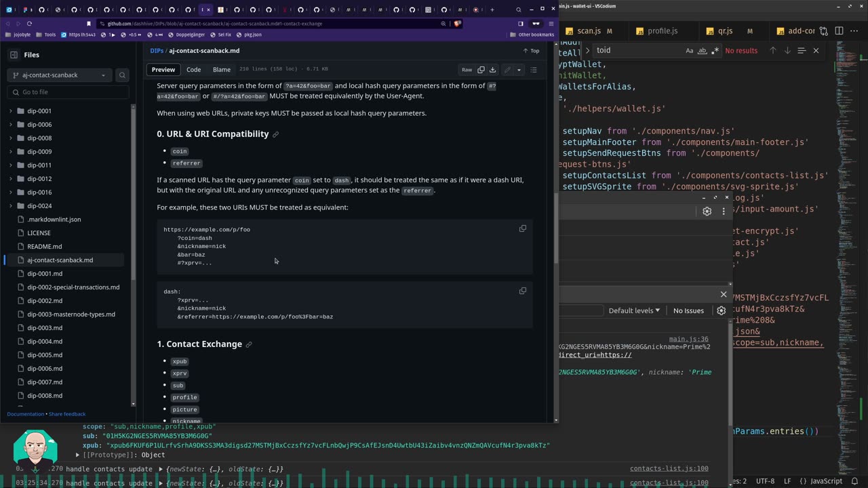Go to previous find match in VSCodium
The width and height of the screenshot is (868, 488).
[x=772, y=50]
